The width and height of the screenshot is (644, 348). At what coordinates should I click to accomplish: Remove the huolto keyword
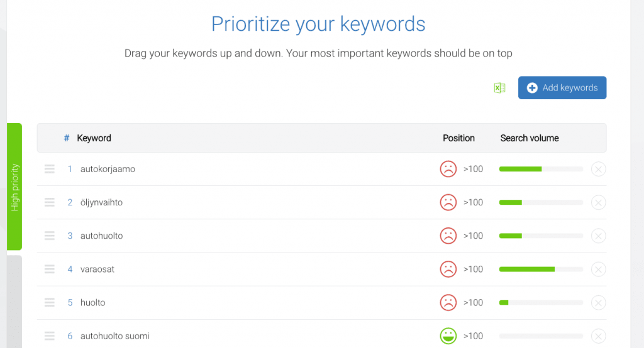tap(599, 303)
